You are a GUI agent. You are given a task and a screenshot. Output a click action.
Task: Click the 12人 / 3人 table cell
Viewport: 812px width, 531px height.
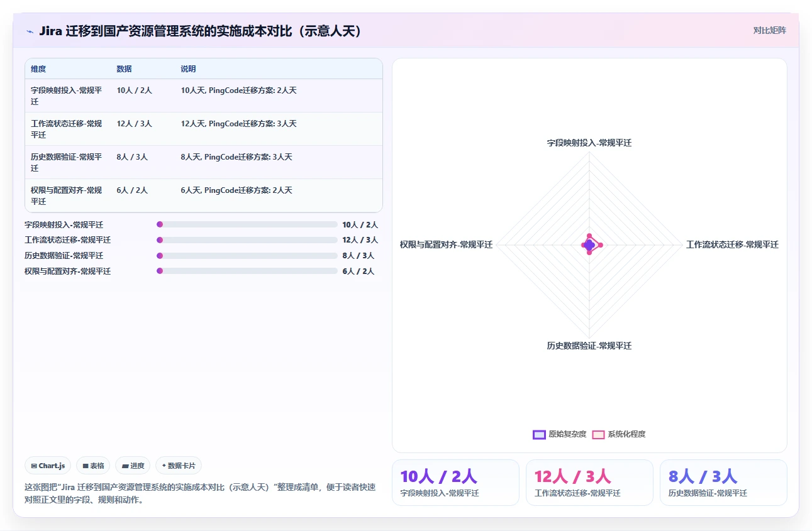click(x=134, y=124)
